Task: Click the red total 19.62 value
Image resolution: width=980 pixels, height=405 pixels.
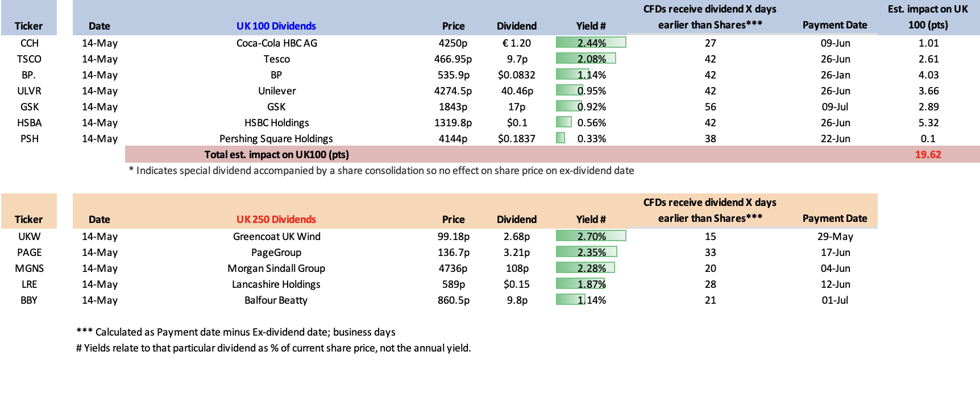Action: 928,155
